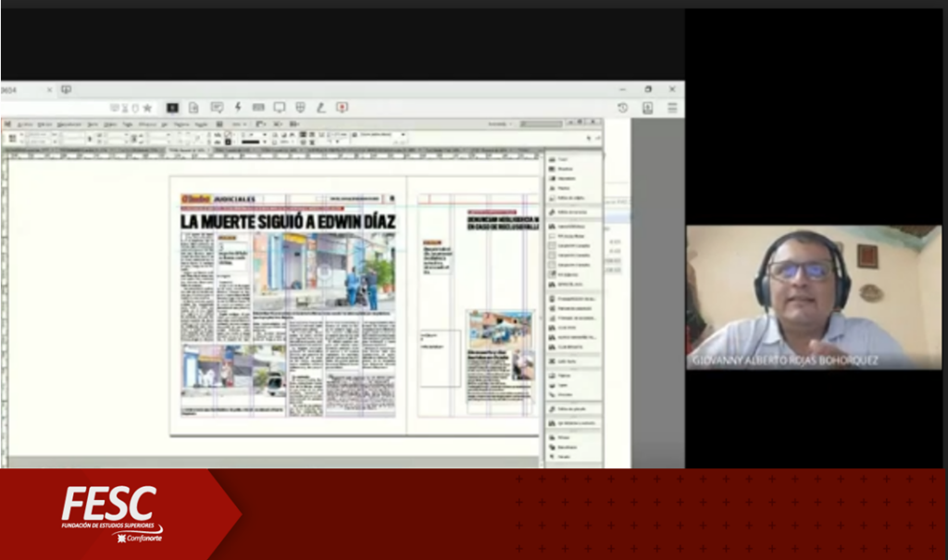This screenshot has width=948, height=560.
Task: Click the lightning bolt icon in the viewer toolbar
Action: tap(238, 107)
